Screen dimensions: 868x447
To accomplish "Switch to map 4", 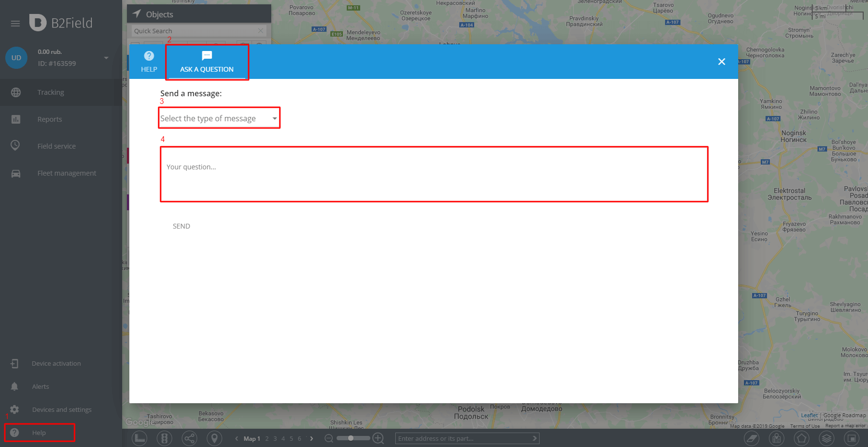I will 283,439.
